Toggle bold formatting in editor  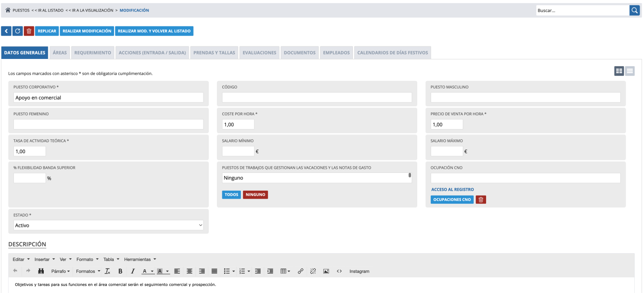click(120, 271)
